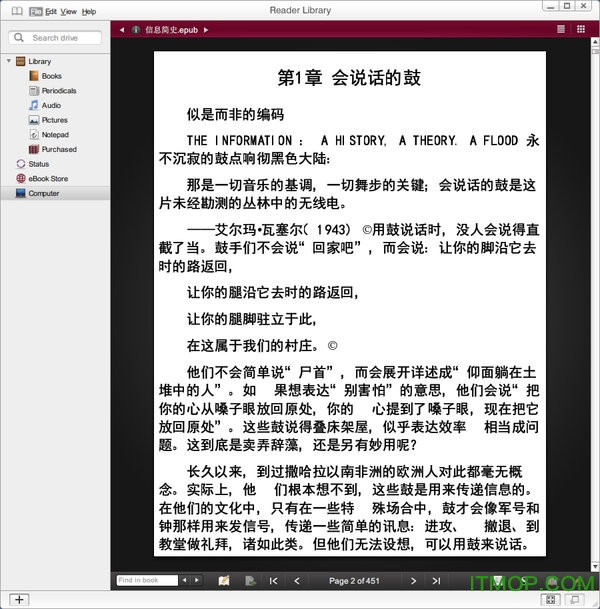Toggle full screen view at bottom right
This screenshot has width=600, height=609.
pos(551,600)
